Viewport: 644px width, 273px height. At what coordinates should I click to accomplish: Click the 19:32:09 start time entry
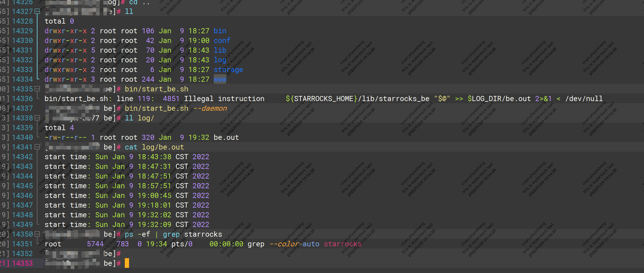click(x=154, y=225)
